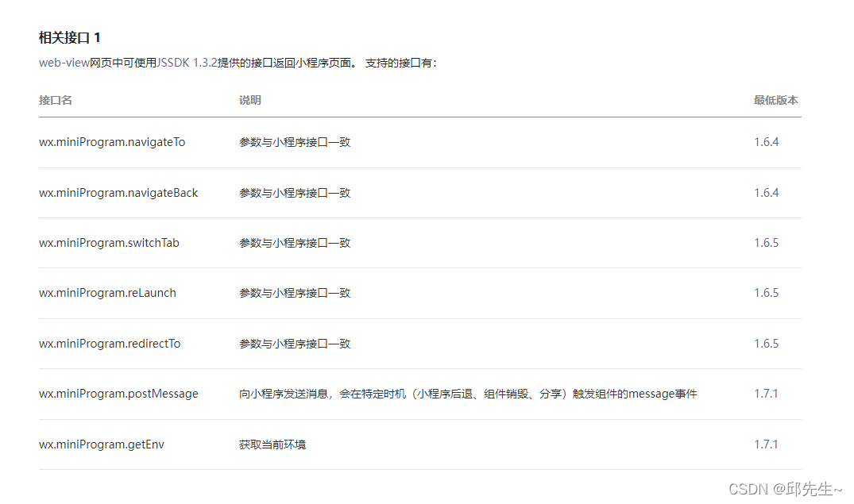Open the JSSDK 1.3.2 link
Image resolution: width=854 pixels, height=504 pixels.
tap(187, 63)
